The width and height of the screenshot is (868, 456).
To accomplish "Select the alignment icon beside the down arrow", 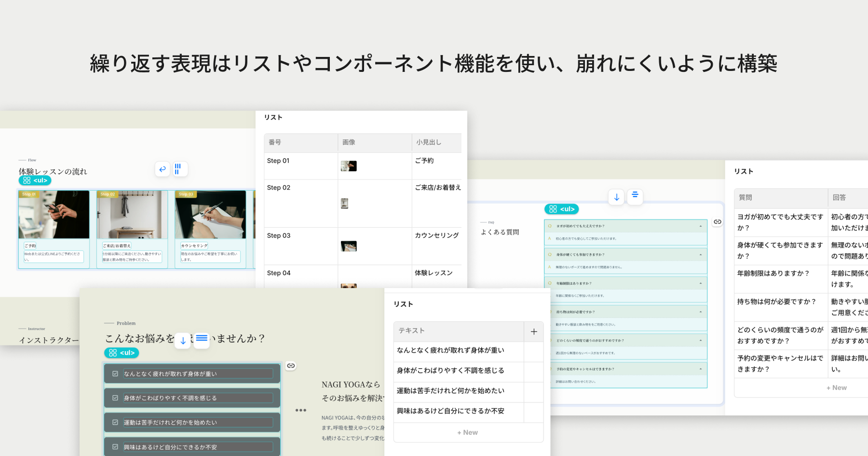I will pyautogui.click(x=635, y=196).
